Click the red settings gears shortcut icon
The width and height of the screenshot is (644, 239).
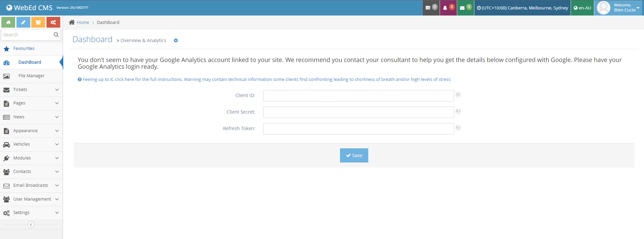tap(53, 22)
